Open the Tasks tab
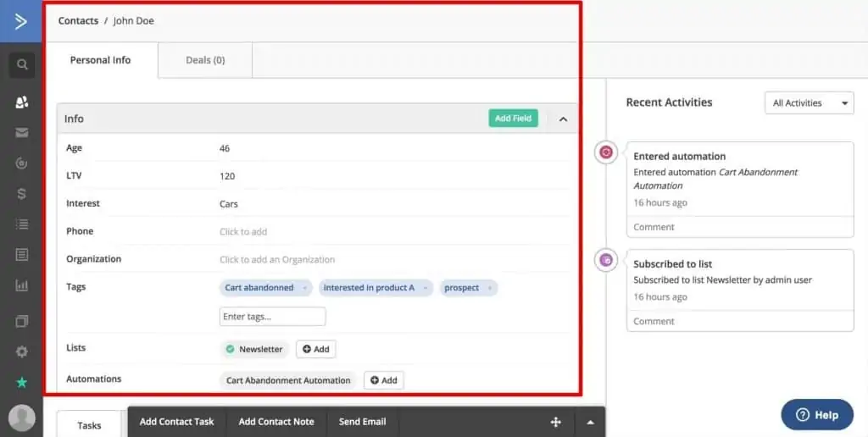868x437 pixels. pyautogui.click(x=89, y=425)
